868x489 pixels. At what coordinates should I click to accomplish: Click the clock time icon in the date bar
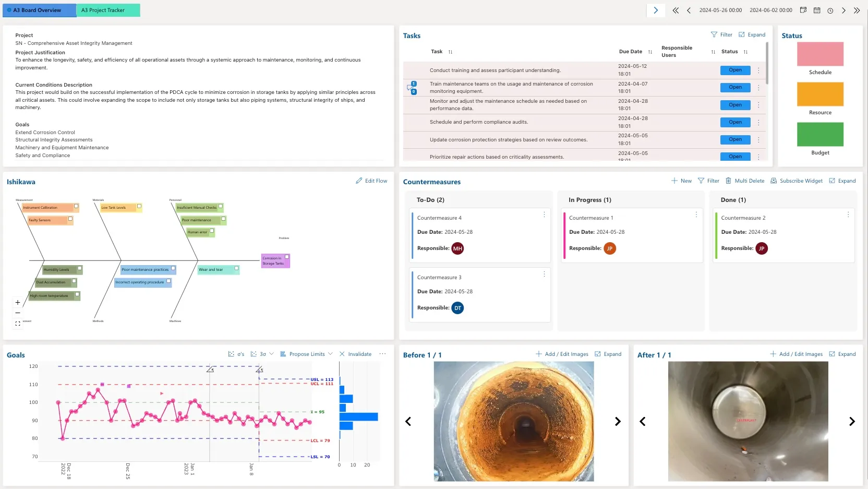(x=830, y=10)
